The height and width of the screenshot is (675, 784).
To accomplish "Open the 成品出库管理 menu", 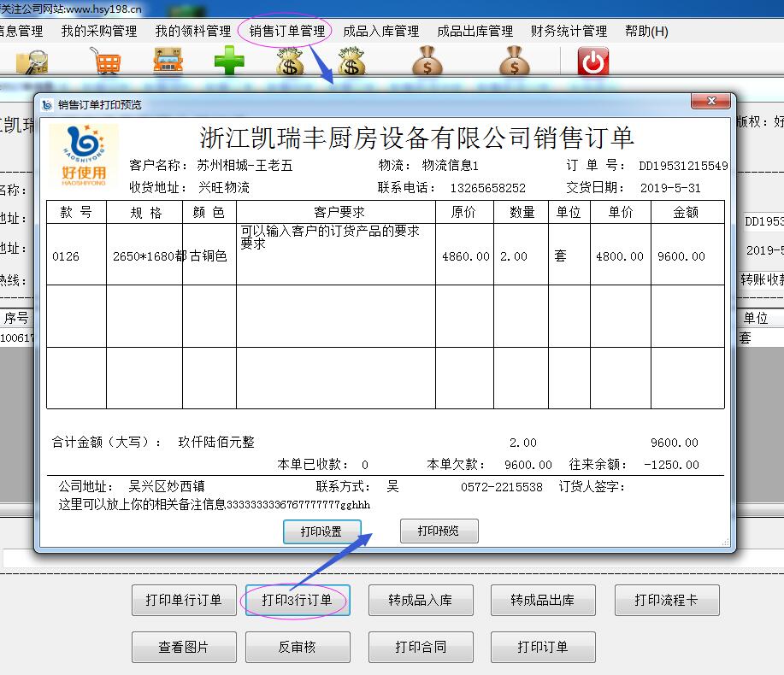I will 475,31.
